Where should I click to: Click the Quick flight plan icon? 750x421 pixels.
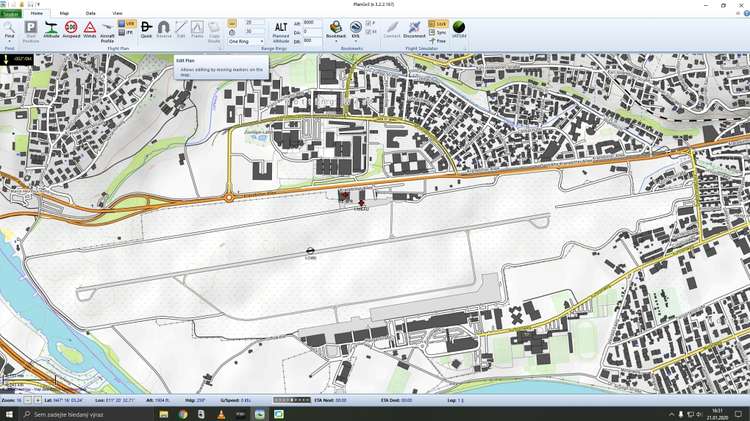click(146, 29)
